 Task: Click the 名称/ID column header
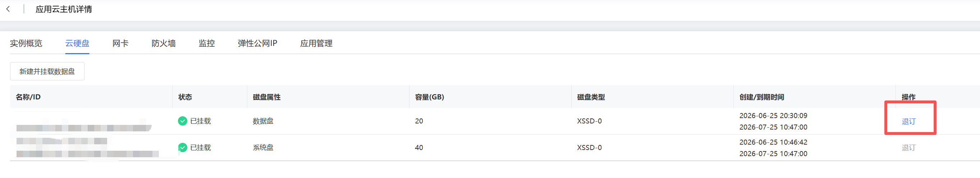pos(28,97)
